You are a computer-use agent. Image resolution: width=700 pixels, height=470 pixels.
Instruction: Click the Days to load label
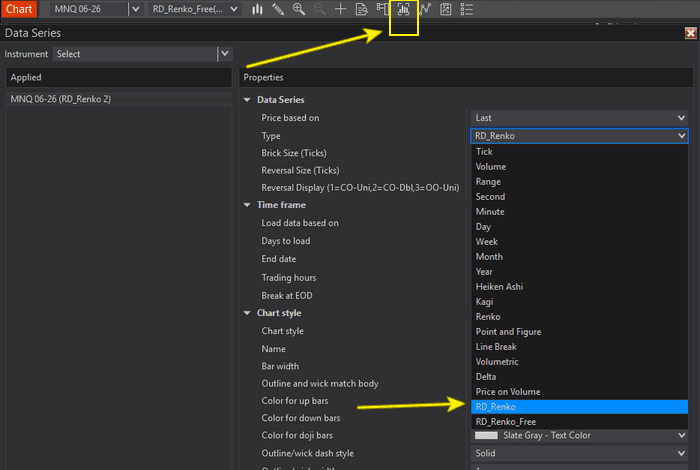click(x=286, y=241)
